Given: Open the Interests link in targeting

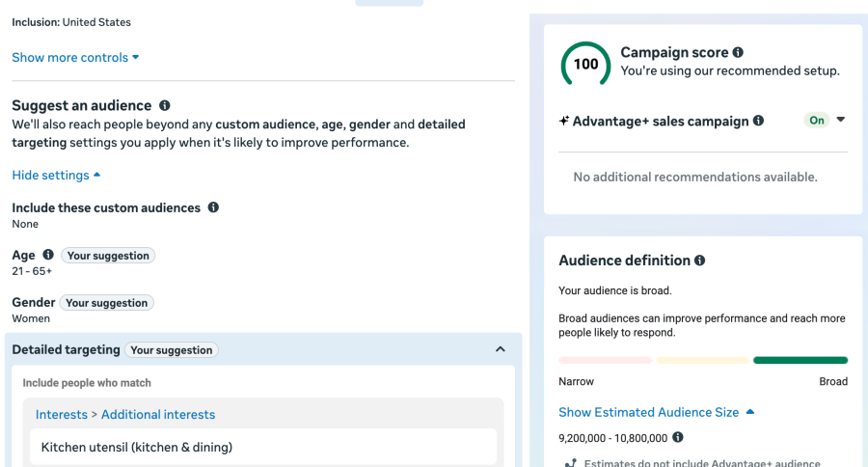Looking at the screenshot, I should pos(61,414).
